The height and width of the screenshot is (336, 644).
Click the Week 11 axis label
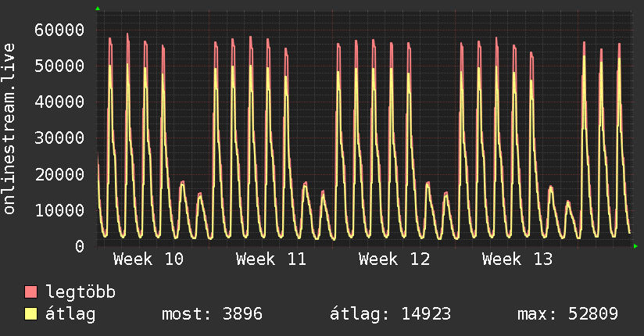(x=271, y=259)
